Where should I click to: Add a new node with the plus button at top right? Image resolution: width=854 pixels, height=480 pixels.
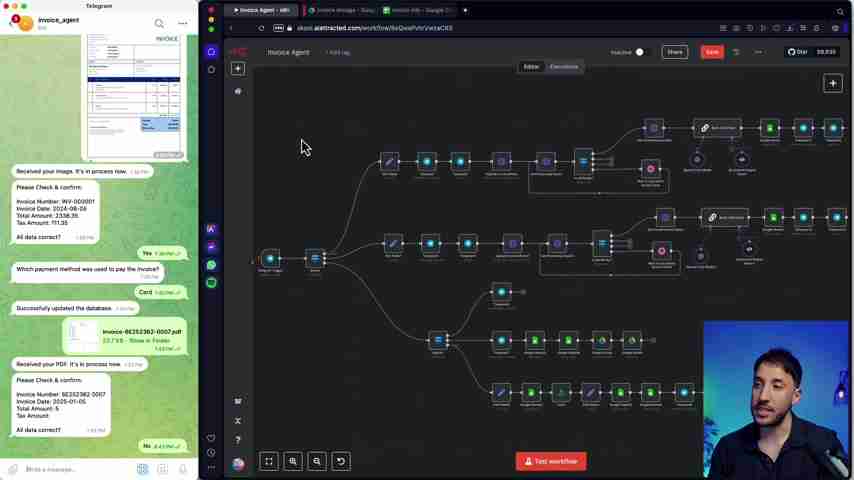832,83
